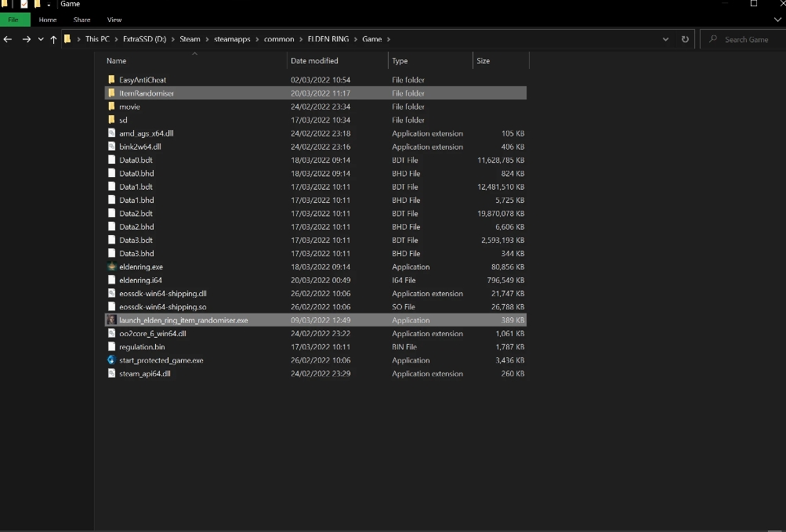Image resolution: width=786 pixels, height=532 pixels.
Task: Select the Data0.bhd file name
Action: coord(136,173)
